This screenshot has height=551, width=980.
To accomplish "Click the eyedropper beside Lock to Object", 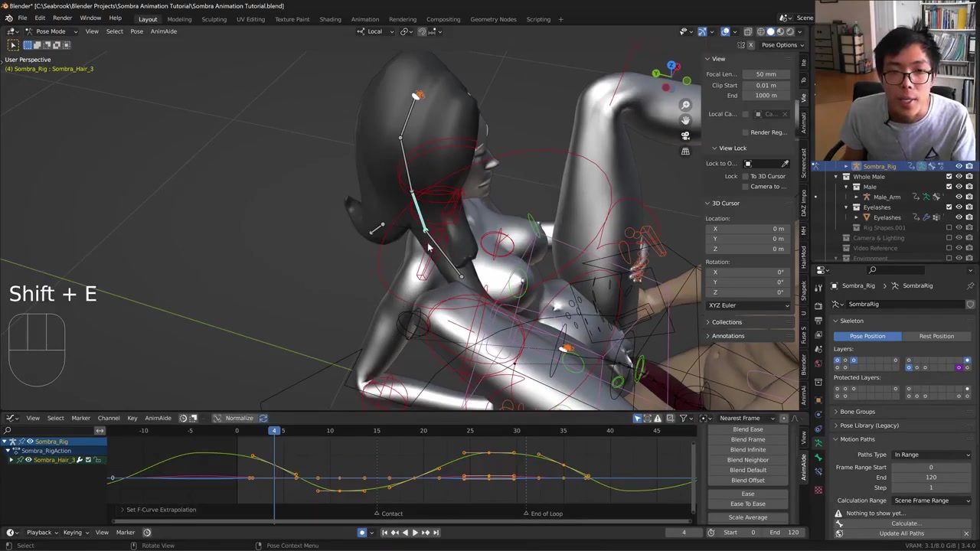I will tap(785, 164).
